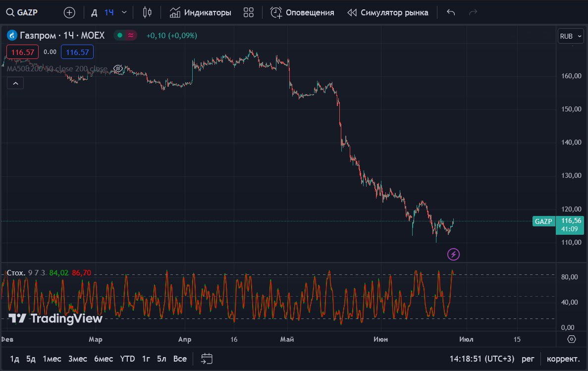Viewport: 588px width, 371px height.
Task: Select the 1Ч hourly timeframe
Action: pos(109,13)
